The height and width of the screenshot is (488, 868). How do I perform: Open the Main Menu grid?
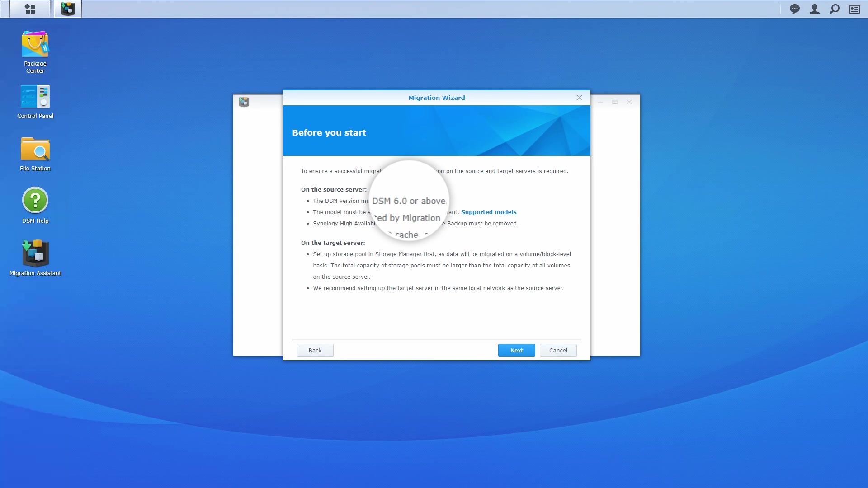[x=30, y=9]
